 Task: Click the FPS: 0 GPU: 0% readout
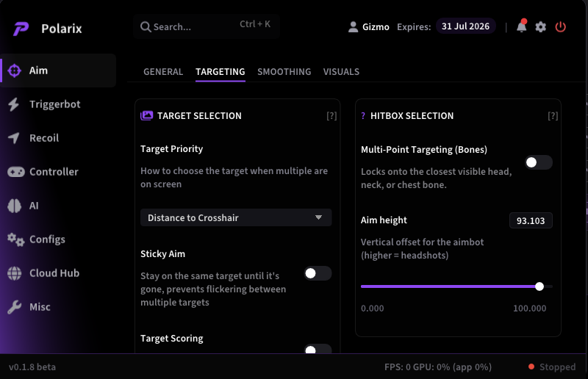point(438,367)
